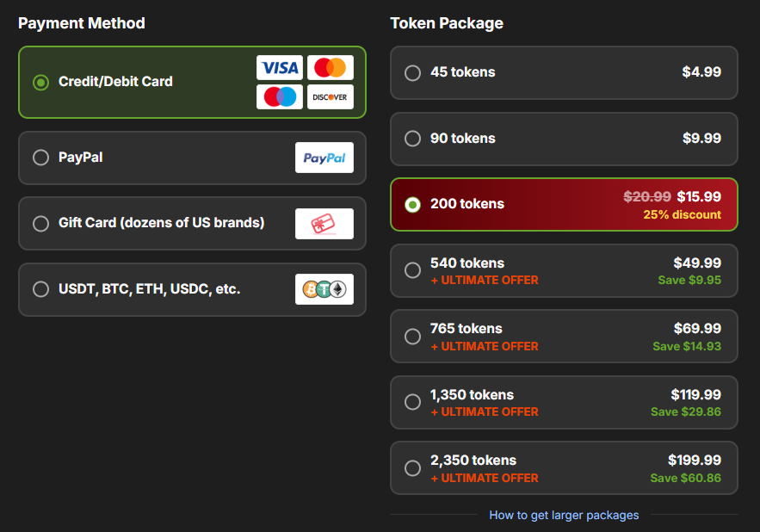
Task: Pick the 200 tokens discounted package
Action: click(x=412, y=204)
